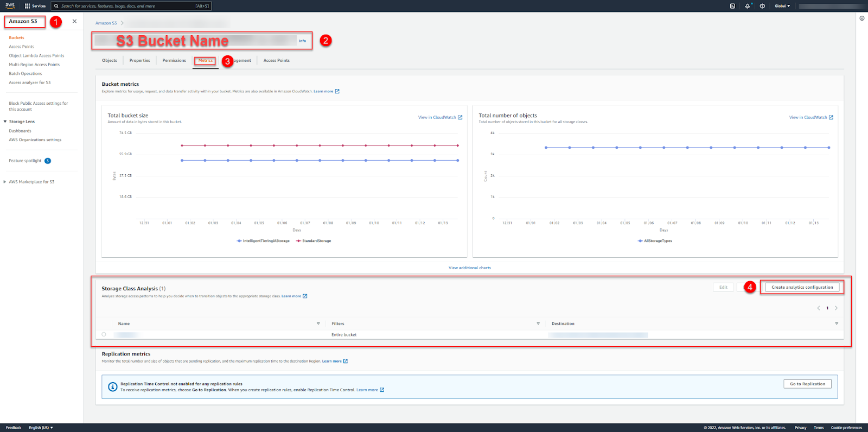The image size is (868, 432).
Task: Click the AllStorageTypes line data point on 01/13
Action: pos(829,148)
